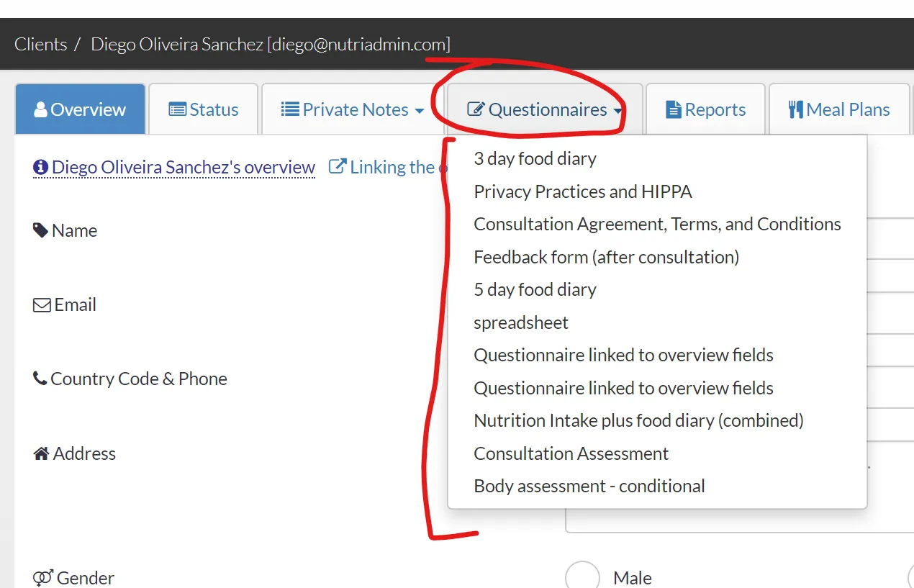Open Diego Oliveira Sanchez's overview link

(x=183, y=168)
